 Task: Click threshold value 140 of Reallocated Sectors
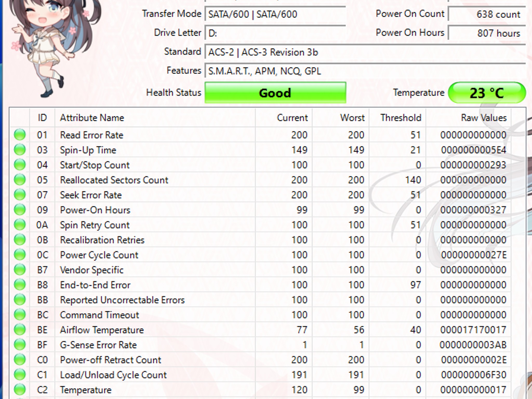point(413,180)
